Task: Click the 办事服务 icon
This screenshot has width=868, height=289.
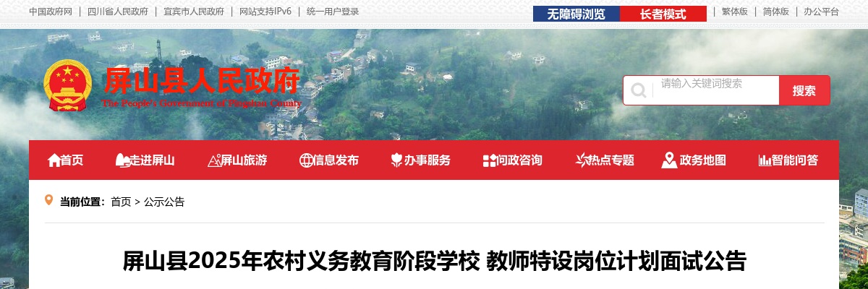Action: point(396,160)
